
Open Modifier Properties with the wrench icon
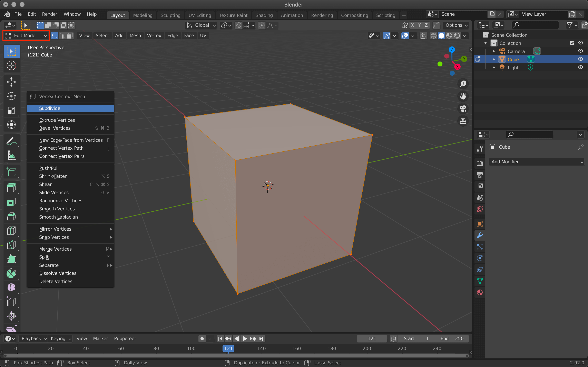coord(480,235)
